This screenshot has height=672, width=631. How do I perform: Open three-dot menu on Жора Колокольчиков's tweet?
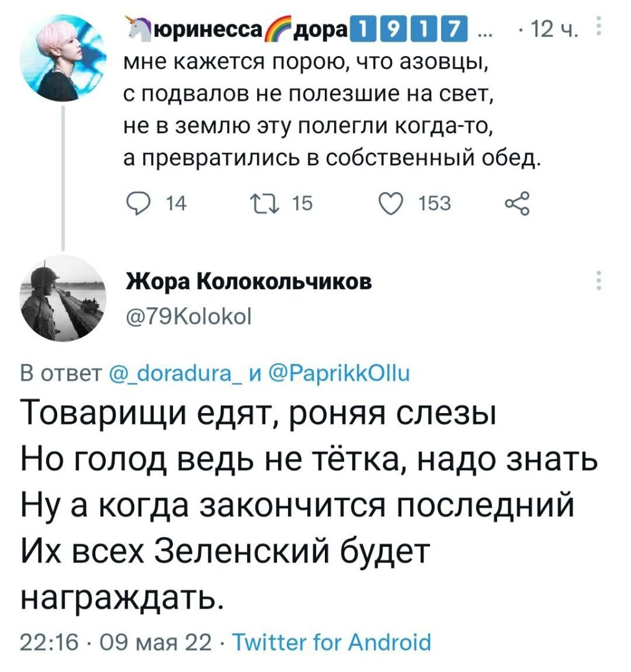pyautogui.click(x=599, y=281)
